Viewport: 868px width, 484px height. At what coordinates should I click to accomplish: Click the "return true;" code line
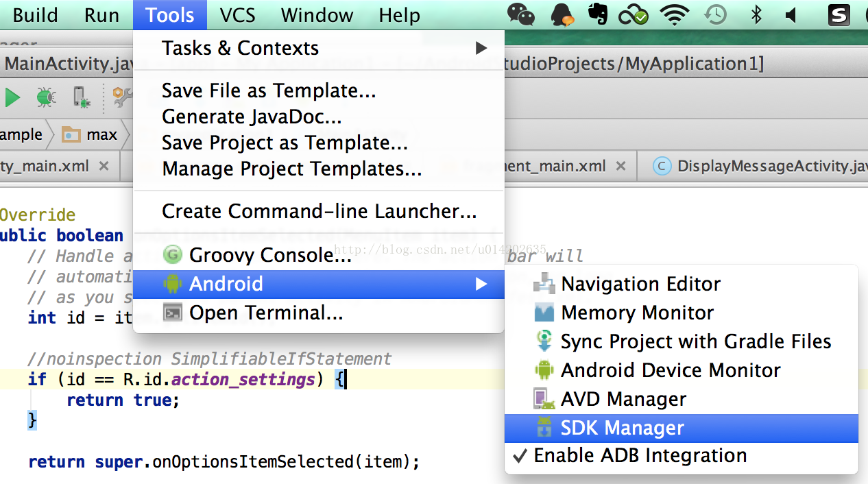pos(123,400)
